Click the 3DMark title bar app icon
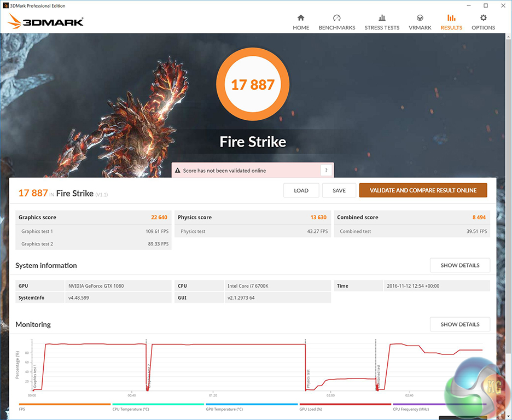Viewport: 512px width, 420px height. click(x=5, y=5)
